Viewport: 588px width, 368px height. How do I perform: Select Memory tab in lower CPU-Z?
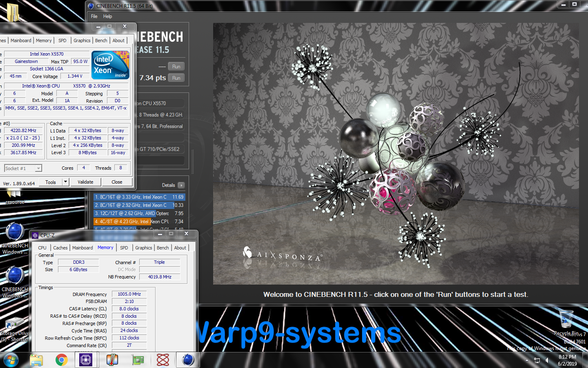[105, 247]
